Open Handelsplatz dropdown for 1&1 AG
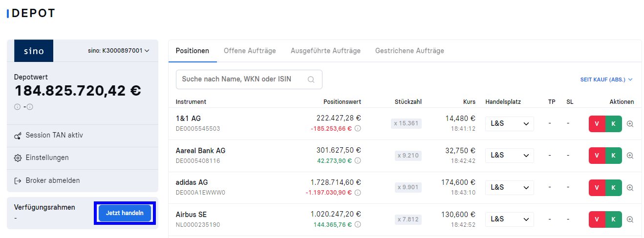This screenshot has width=644, height=238. 510,124
